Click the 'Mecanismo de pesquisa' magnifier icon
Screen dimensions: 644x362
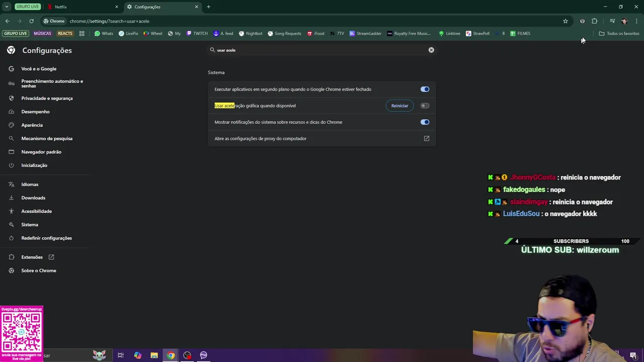pyautogui.click(x=11, y=138)
